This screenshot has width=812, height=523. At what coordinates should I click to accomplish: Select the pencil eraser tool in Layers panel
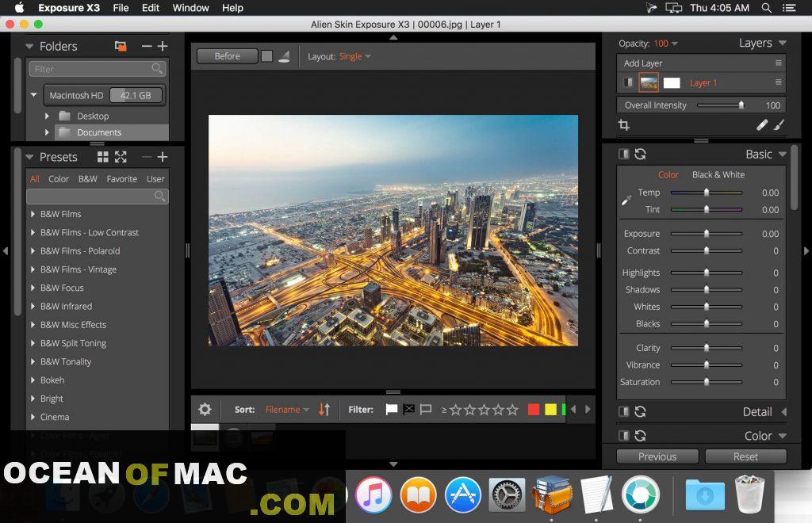(x=762, y=124)
